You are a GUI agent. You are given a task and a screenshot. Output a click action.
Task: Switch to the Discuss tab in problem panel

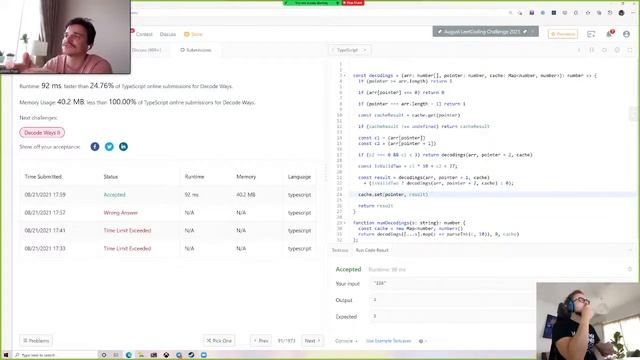146,50
